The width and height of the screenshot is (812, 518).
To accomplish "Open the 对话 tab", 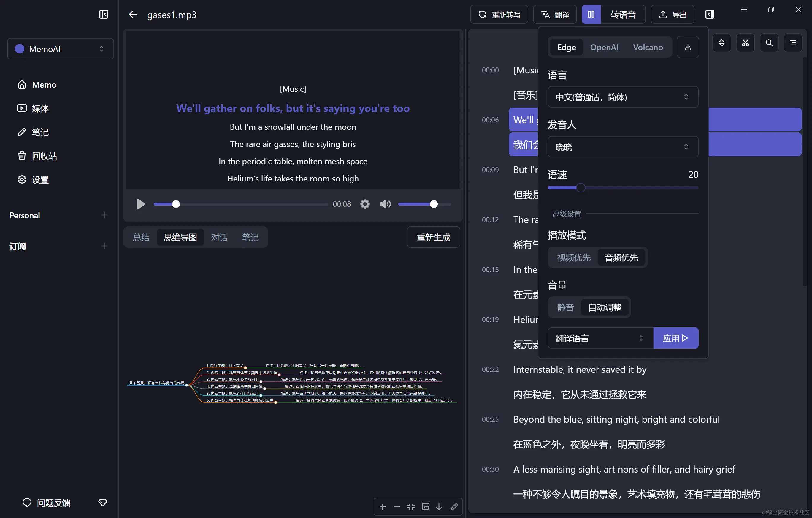I will (x=219, y=237).
